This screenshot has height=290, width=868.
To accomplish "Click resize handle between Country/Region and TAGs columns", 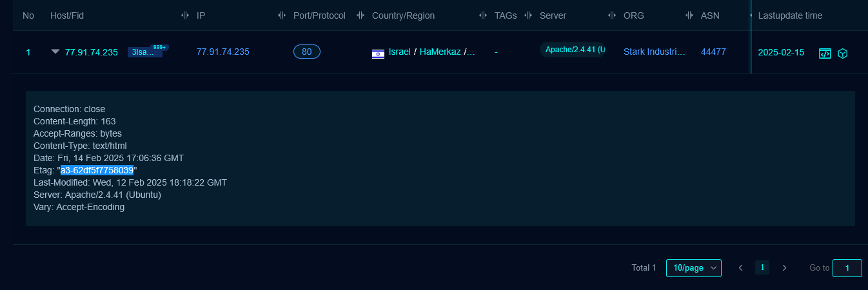I will (x=483, y=15).
